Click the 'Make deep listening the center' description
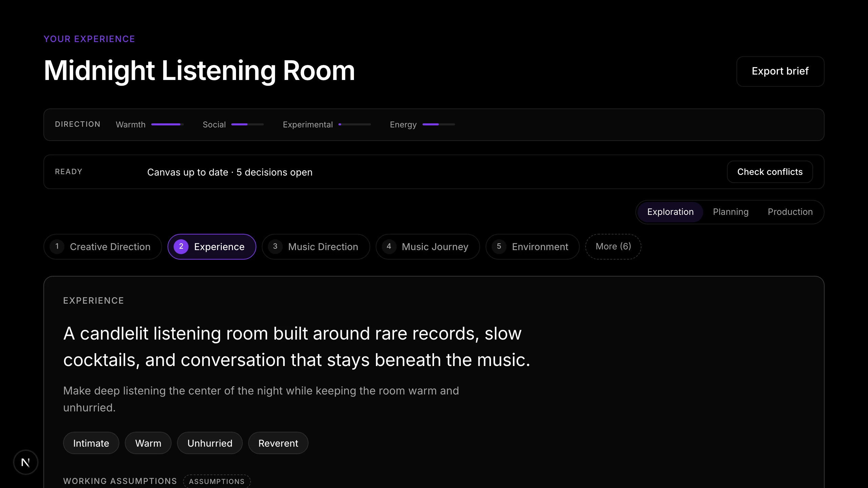This screenshot has width=868, height=488. tap(261, 399)
